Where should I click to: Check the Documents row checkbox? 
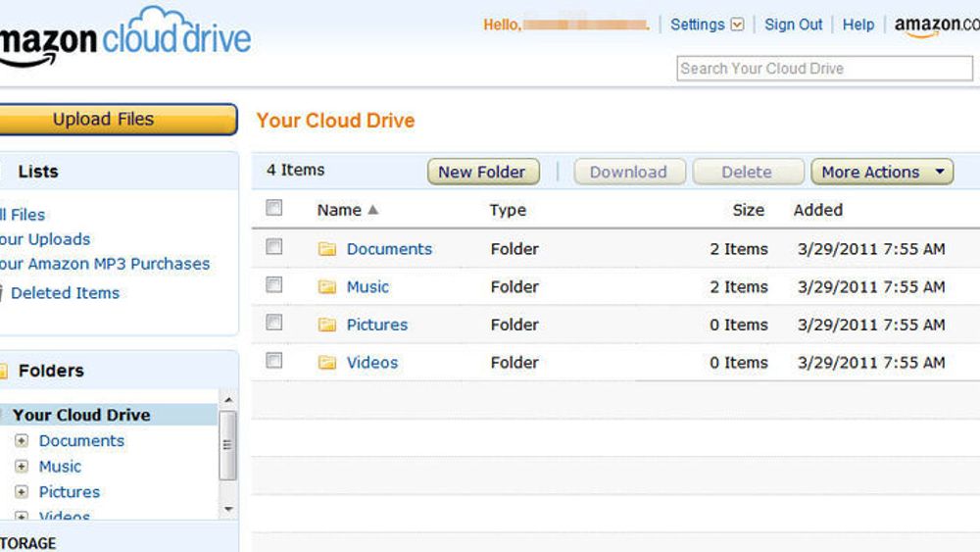click(x=273, y=247)
